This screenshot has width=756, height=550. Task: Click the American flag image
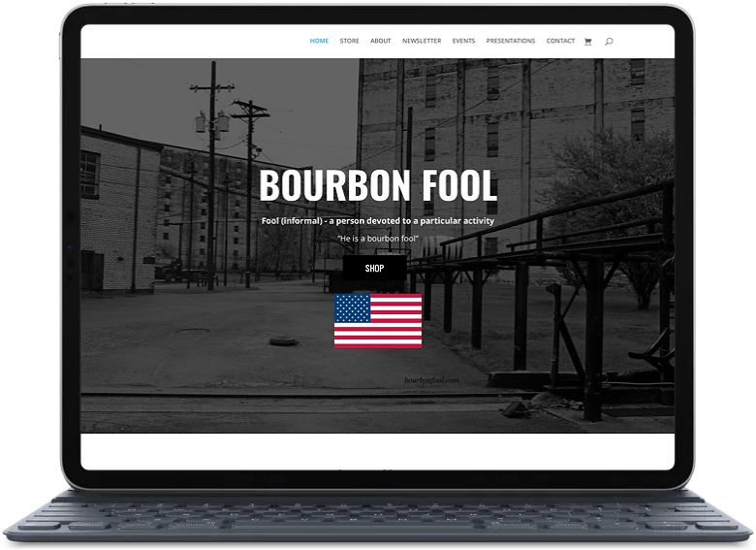click(x=378, y=320)
